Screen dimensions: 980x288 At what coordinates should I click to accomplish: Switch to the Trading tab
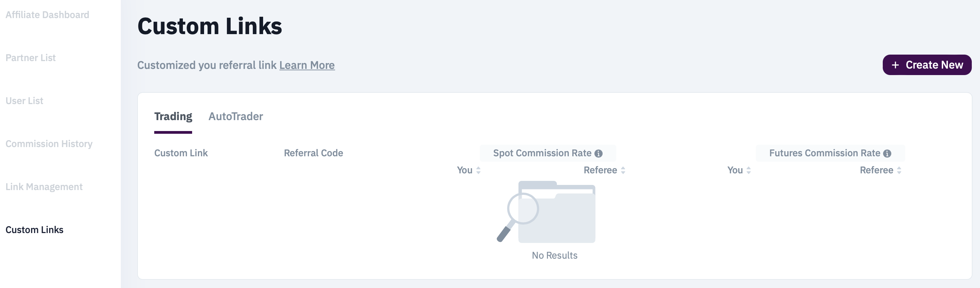coord(173,116)
